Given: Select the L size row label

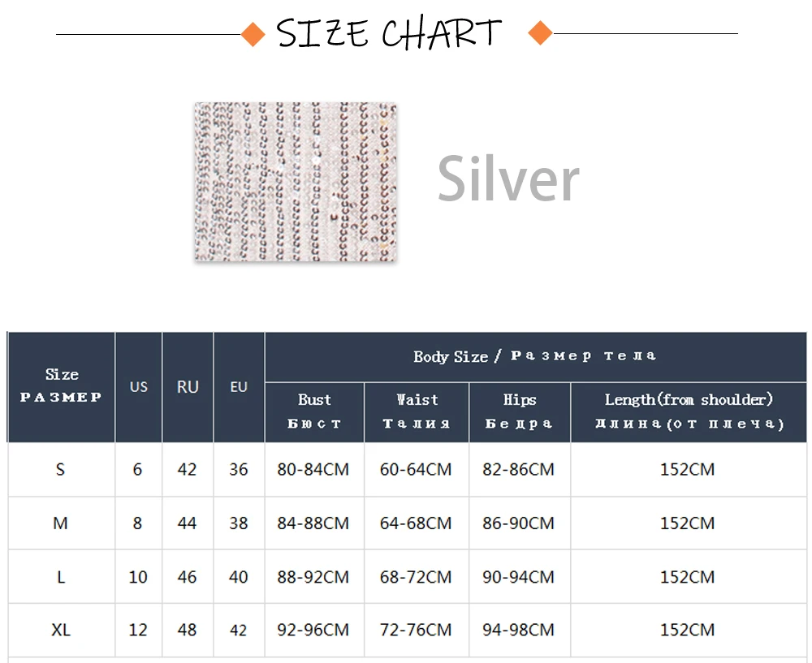Looking at the screenshot, I should pos(61,577).
